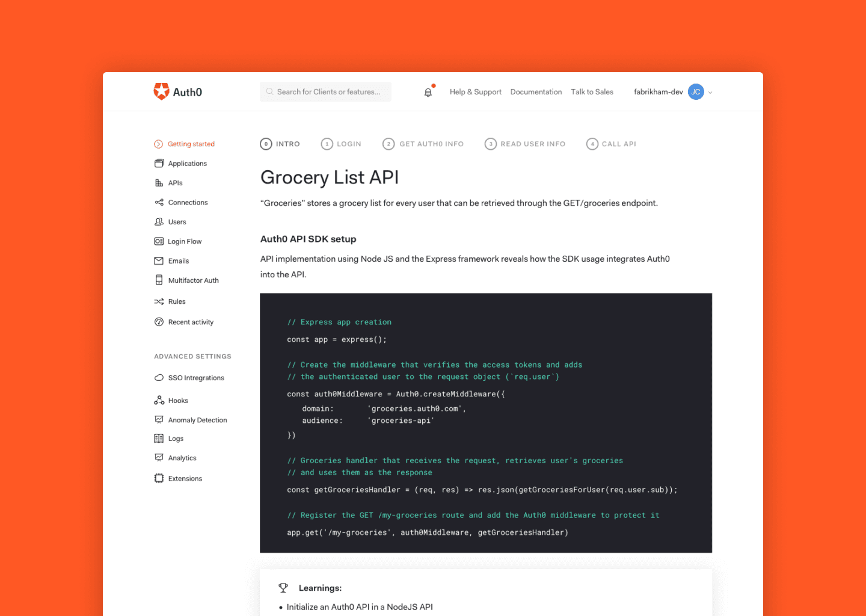Click the Emails envelope icon

click(x=159, y=261)
